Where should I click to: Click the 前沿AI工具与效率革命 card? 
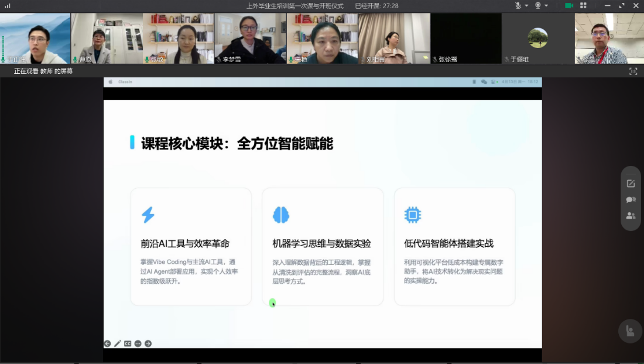(191, 246)
